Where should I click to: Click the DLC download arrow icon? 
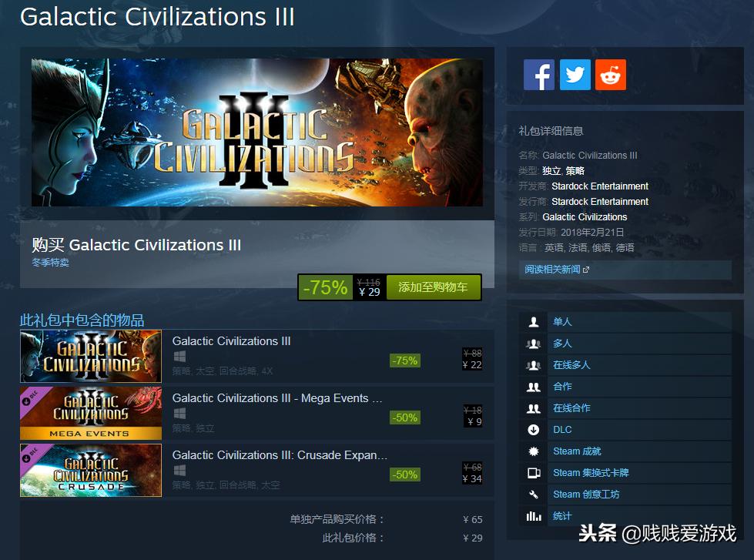coord(533,430)
